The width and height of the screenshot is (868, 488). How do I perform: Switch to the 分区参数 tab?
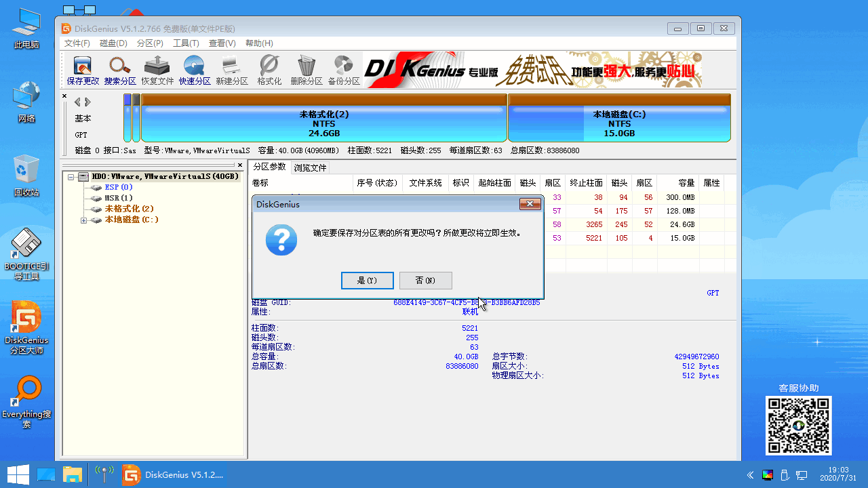click(x=269, y=167)
